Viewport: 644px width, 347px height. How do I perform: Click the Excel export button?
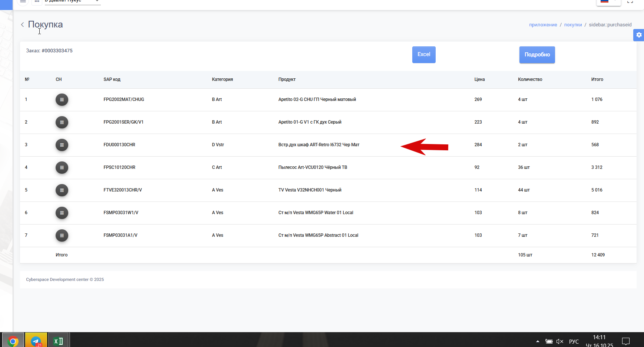pos(424,55)
